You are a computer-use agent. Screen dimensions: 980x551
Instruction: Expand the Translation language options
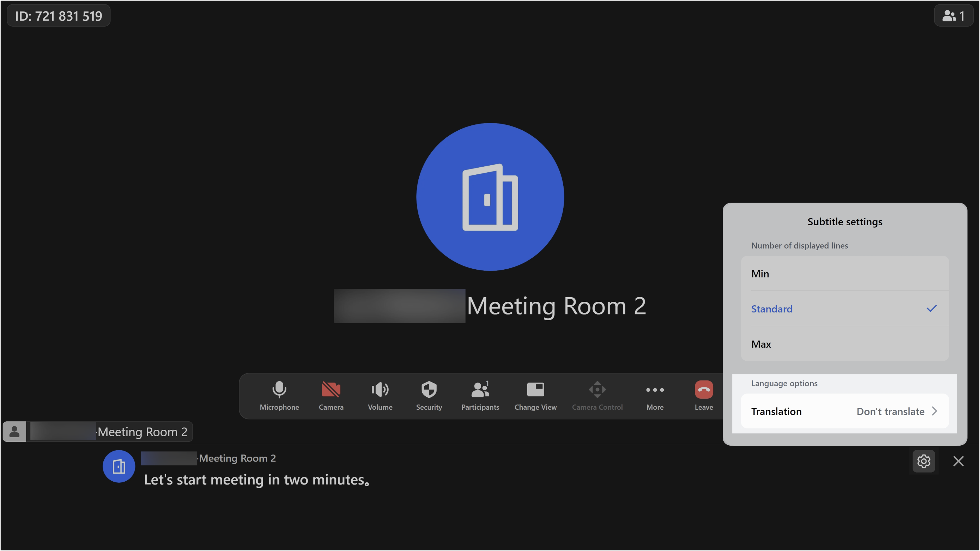click(845, 411)
